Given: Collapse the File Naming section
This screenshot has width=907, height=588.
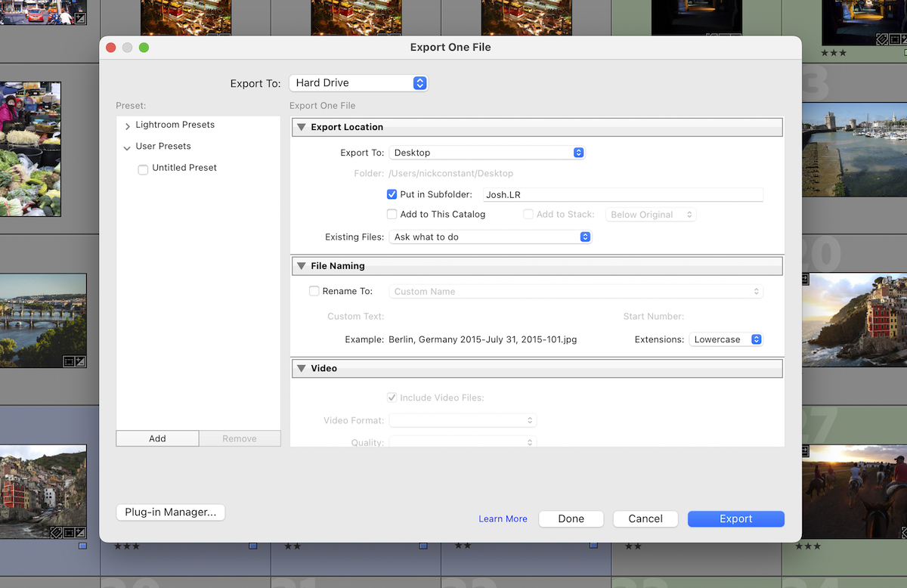Looking at the screenshot, I should 300,266.
